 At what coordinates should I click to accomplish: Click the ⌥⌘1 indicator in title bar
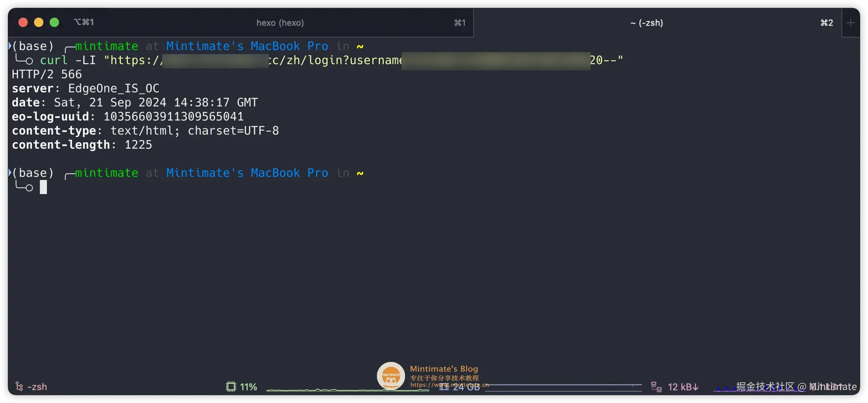click(x=84, y=22)
